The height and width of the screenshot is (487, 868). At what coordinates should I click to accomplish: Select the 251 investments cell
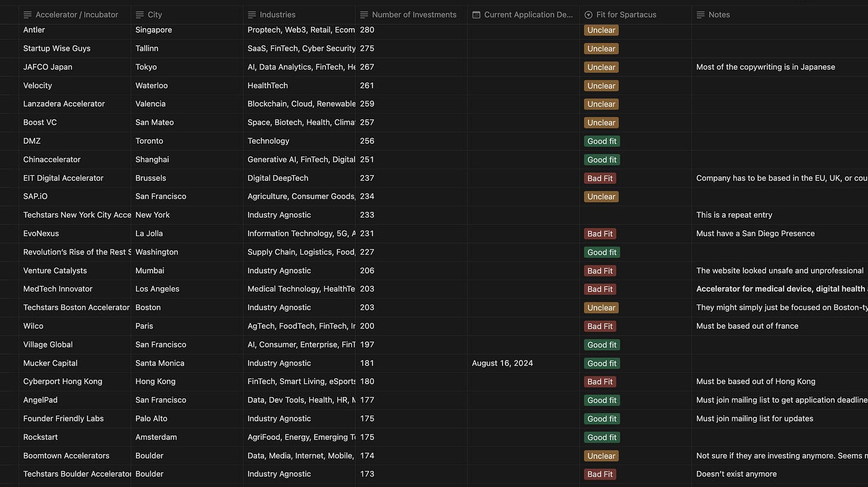pos(411,159)
